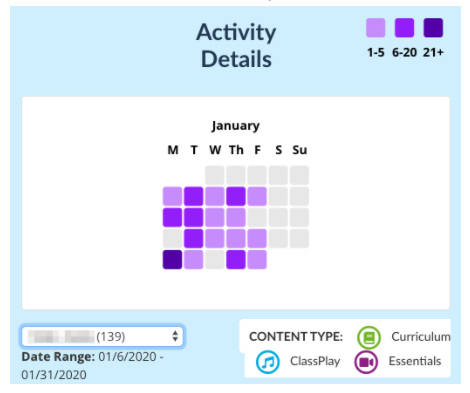This screenshot has height=393, width=470.
Task: Click the Curriculum content type label
Action: click(x=421, y=337)
